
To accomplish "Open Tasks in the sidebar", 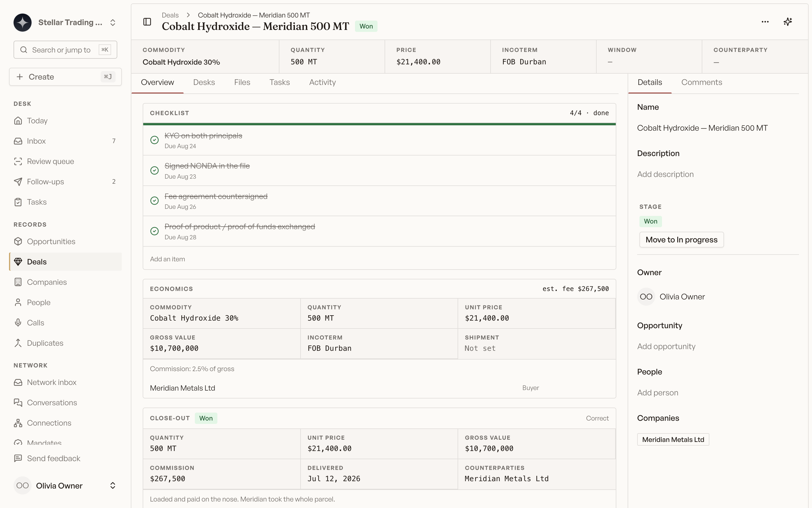I will [65, 202].
